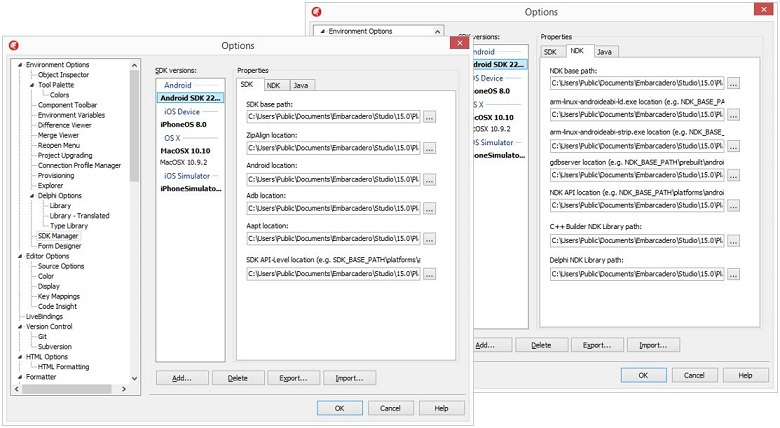This screenshot has height=428, width=780.
Task: Click Import... button in back window
Action: coord(653,345)
